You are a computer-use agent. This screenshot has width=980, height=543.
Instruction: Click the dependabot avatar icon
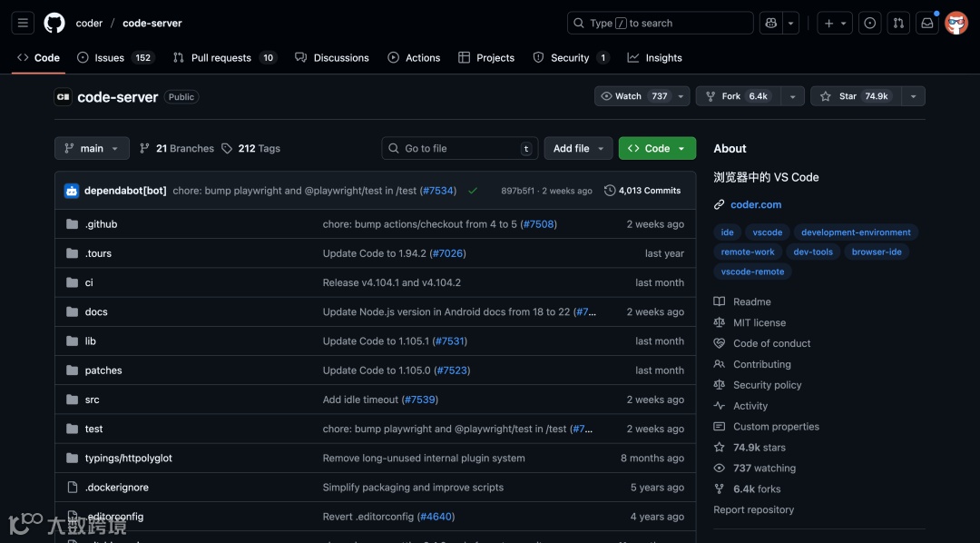(x=72, y=191)
